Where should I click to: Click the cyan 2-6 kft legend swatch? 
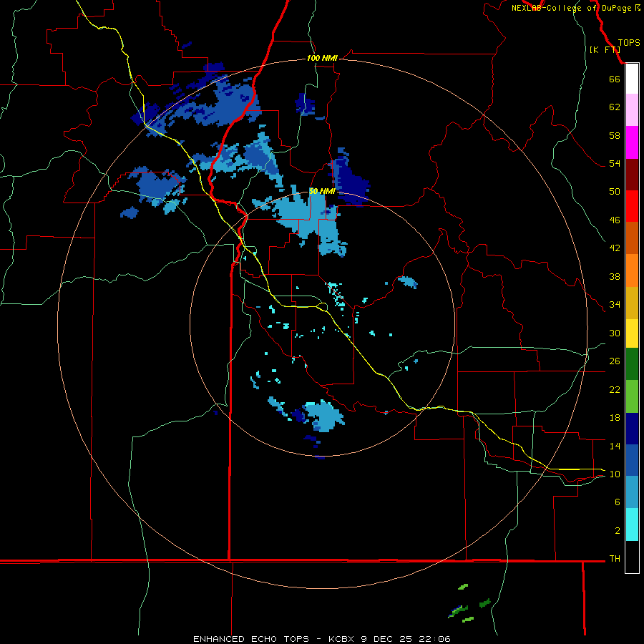click(632, 525)
